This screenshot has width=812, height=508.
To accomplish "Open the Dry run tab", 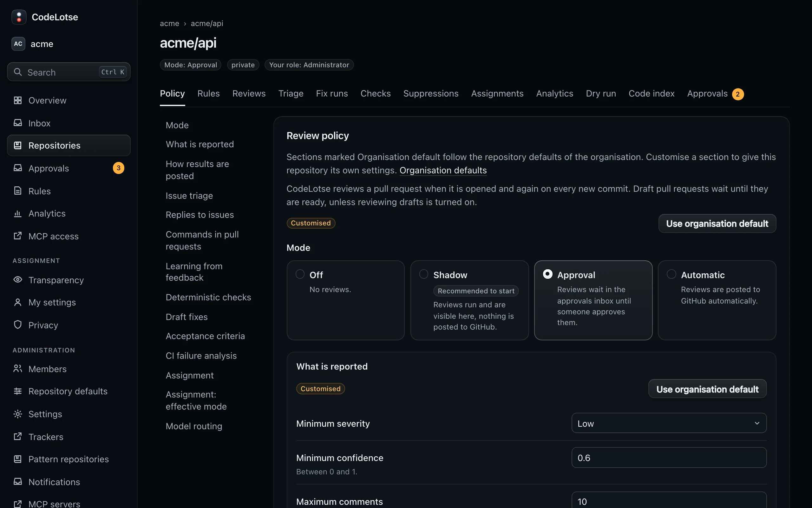I will (x=601, y=93).
